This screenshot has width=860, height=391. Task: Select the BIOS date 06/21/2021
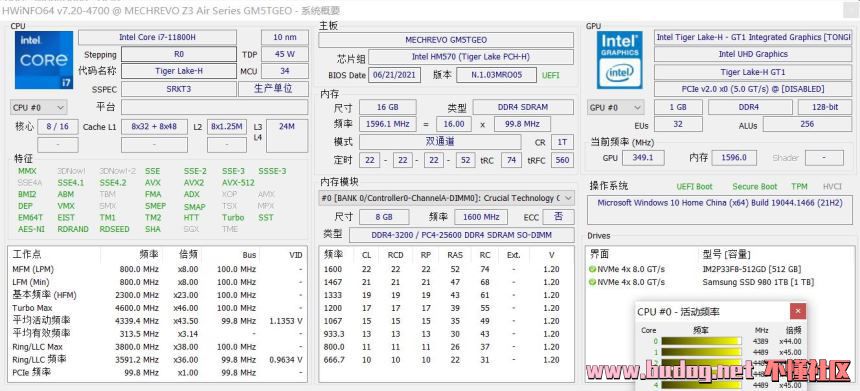point(394,75)
